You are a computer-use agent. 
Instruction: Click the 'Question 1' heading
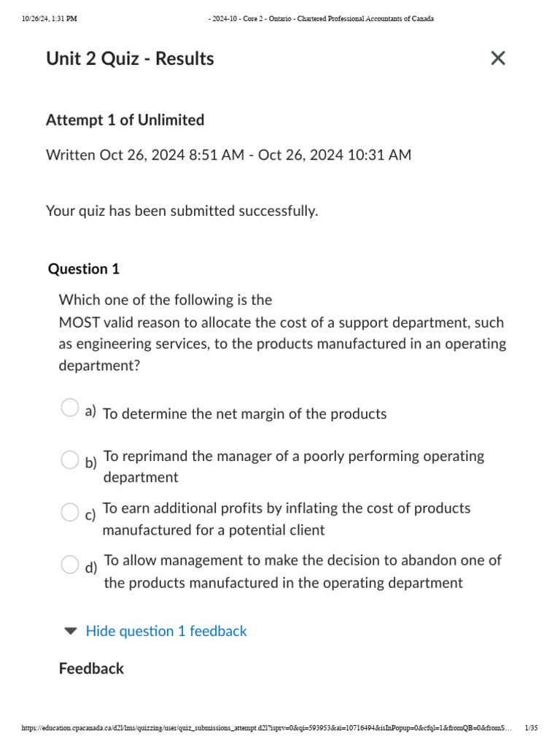84,268
